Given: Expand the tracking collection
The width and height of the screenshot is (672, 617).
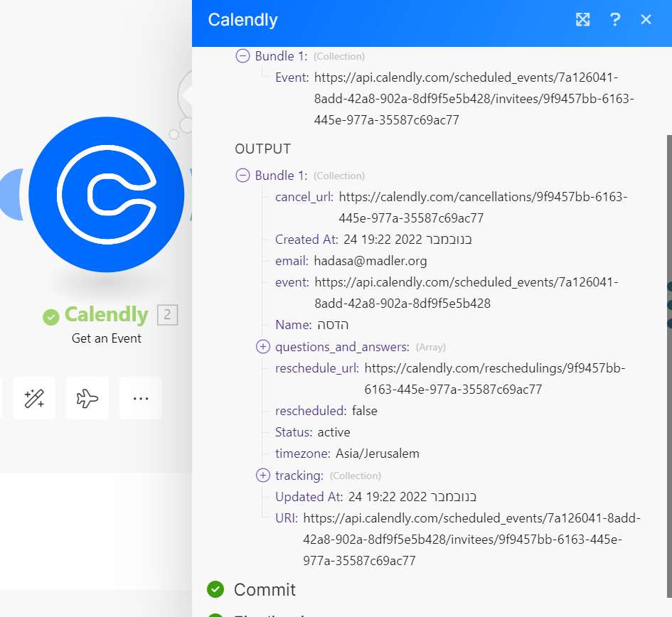Looking at the screenshot, I should (x=262, y=475).
